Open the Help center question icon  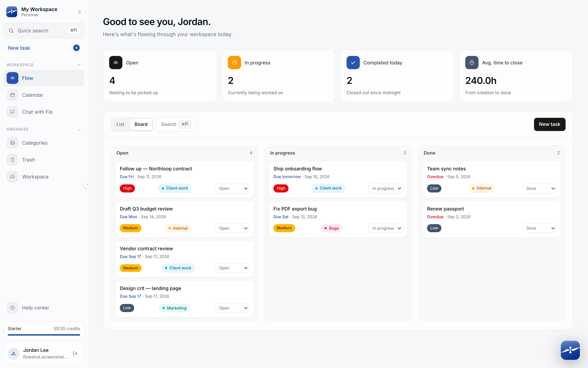pyautogui.click(x=12, y=308)
